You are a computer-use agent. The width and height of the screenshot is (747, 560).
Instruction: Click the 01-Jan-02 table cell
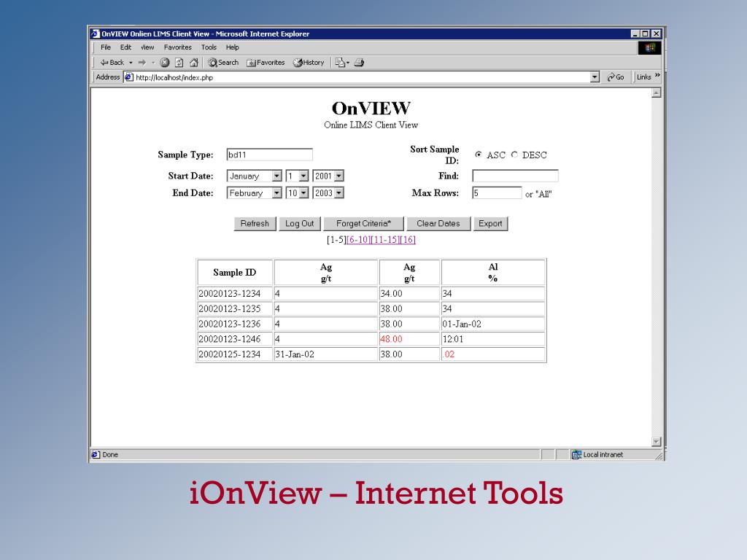coord(493,324)
